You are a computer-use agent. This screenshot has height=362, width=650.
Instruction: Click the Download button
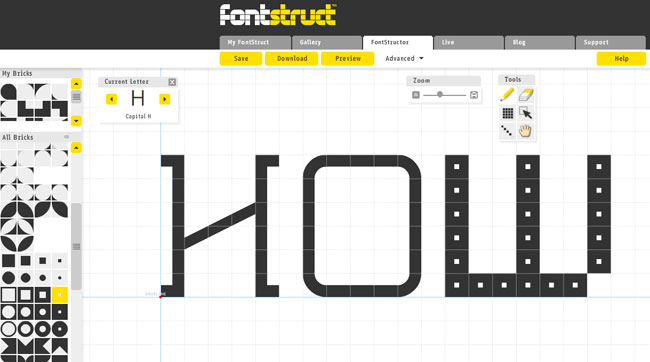coord(292,58)
